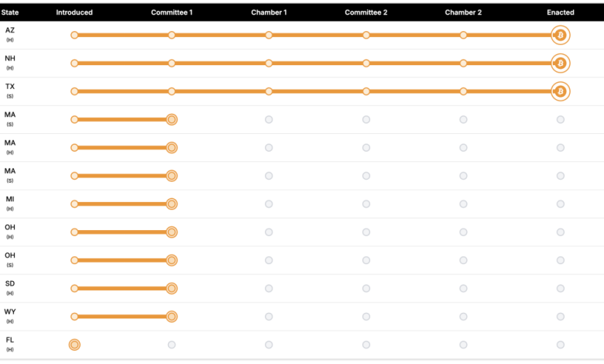The image size is (604, 364).
Task: Click the Bitcoin icon in the NH row
Action: point(560,63)
